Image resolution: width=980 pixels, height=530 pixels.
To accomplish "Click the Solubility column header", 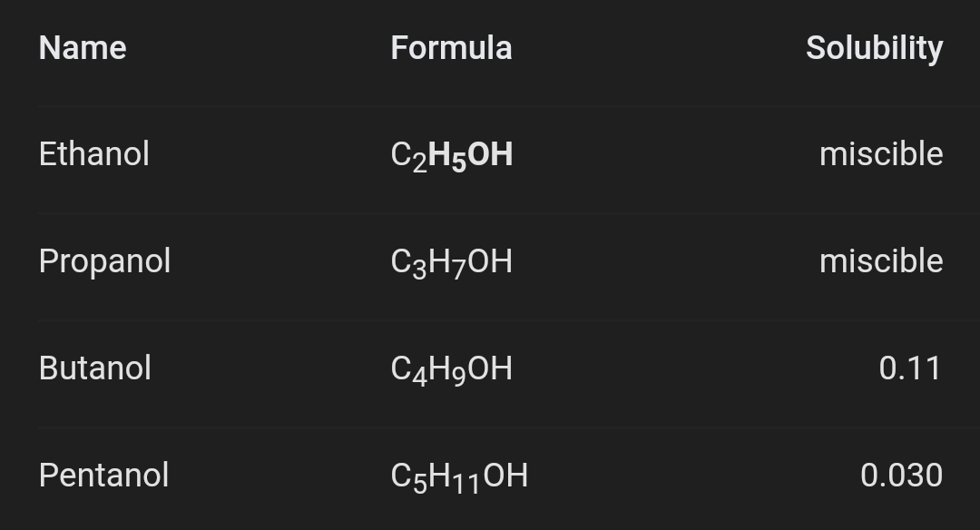I will click(874, 48).
